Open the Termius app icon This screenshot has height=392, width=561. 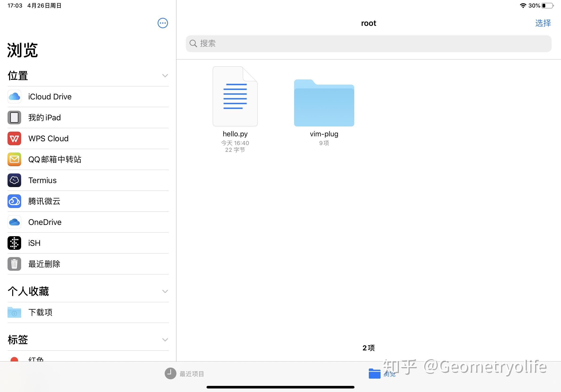coord(14,180)
